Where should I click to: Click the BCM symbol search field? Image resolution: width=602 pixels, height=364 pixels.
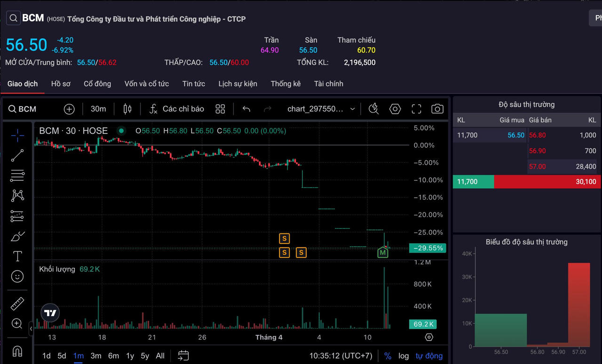(23, 109)
